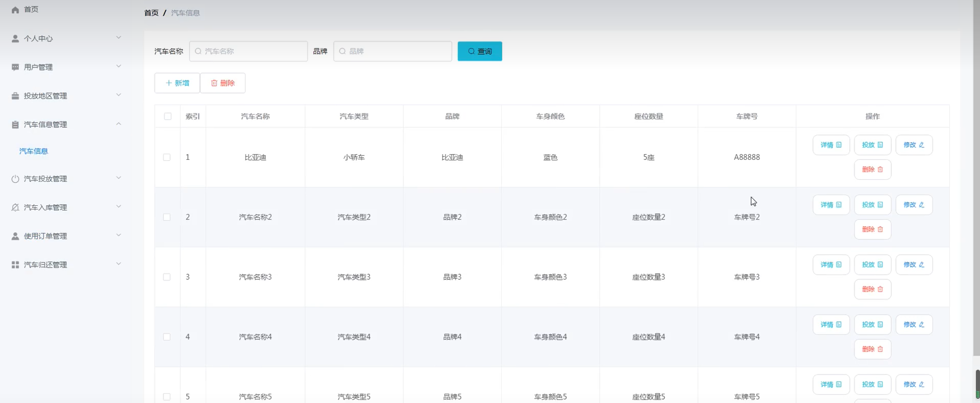Screen dimensions: 980x403
Task: Click the 汽车归还管理 grid icon
Action: click(x=15, y=265)
